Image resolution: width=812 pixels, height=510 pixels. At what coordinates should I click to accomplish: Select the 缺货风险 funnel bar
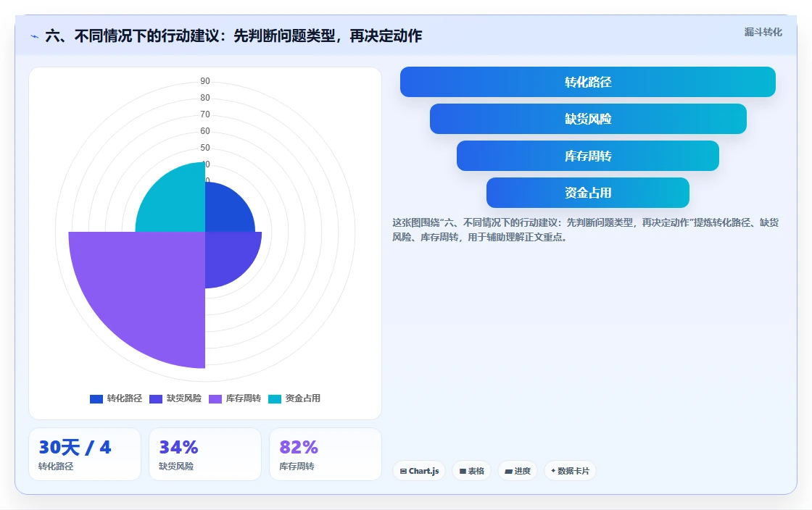tap(588, 119)
